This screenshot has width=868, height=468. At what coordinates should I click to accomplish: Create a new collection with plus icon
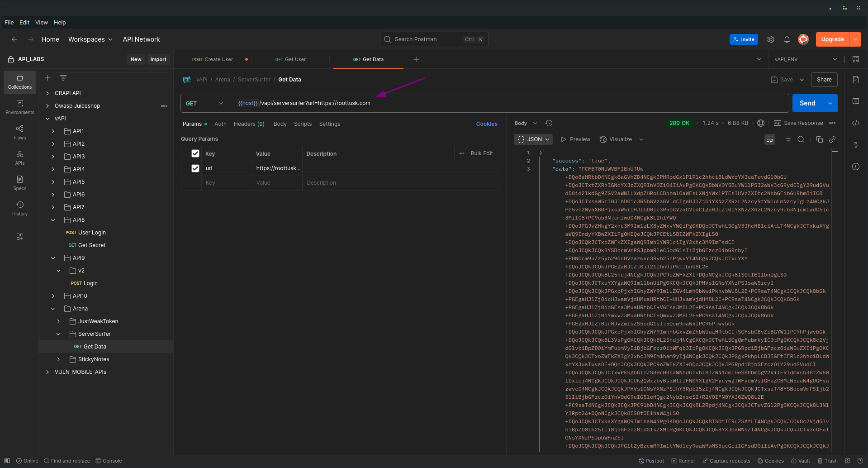(x=47, y=78)
